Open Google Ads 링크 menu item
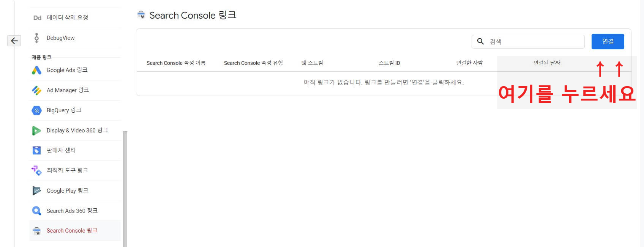The width and height of the screenshot is (644, 247). pos(75,70)
